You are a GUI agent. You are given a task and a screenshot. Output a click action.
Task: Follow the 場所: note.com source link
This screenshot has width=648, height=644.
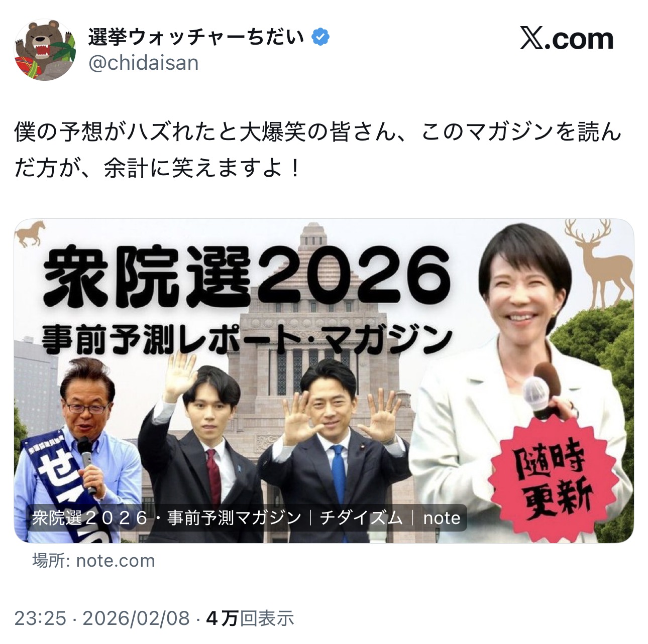click(93, 561)
